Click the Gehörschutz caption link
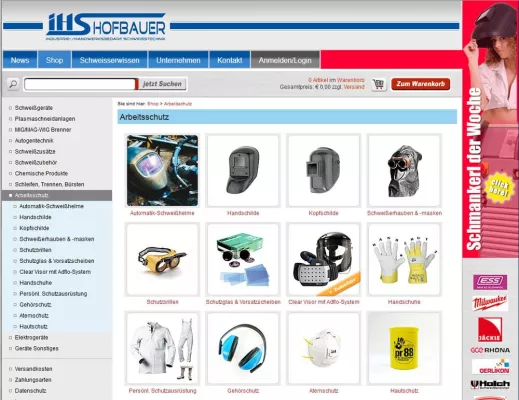Screen dimensions: 519x400 coord(243,391)
